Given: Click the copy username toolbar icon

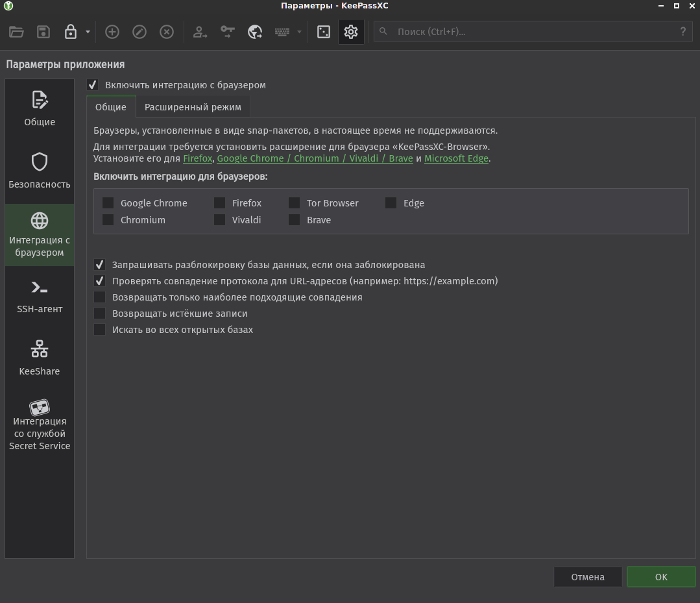Looking at the screenshot, I should pos(200,31).
